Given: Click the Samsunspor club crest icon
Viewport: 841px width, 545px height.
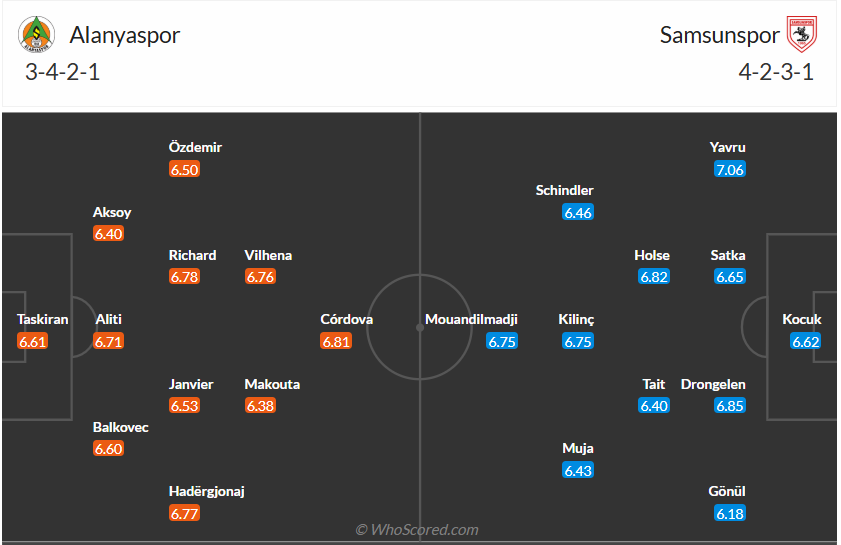Looking at the screenshot, I should pyautogui.click(x=802, y=35).
